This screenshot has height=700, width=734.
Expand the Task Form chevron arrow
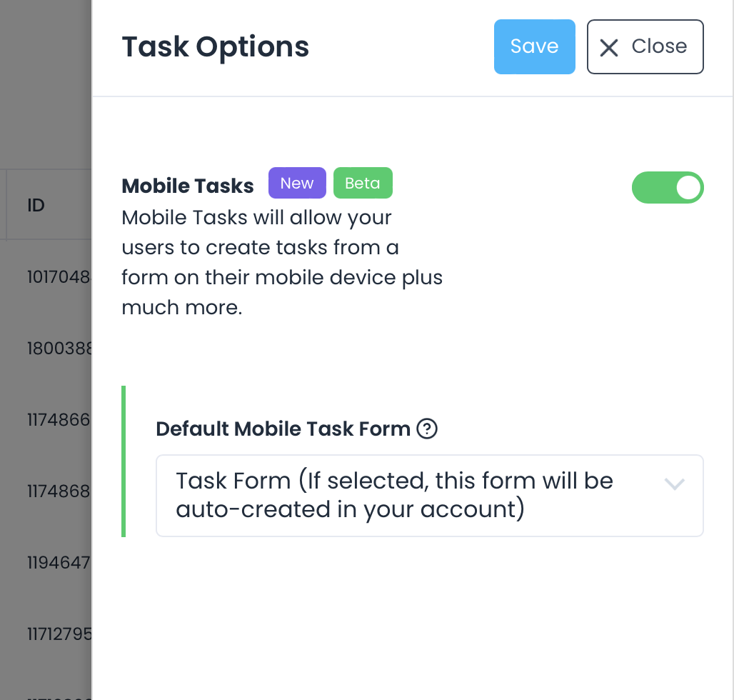tap(674, 484)
